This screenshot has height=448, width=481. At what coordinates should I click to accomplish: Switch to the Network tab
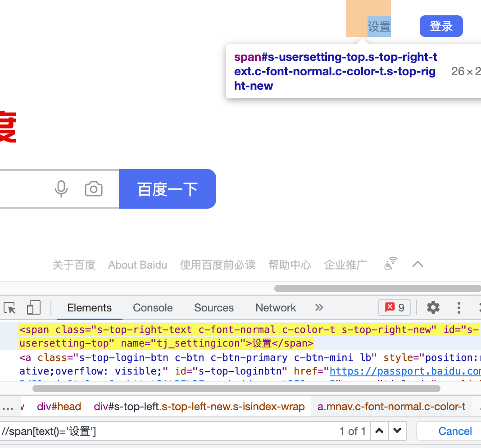click(276, 308)
